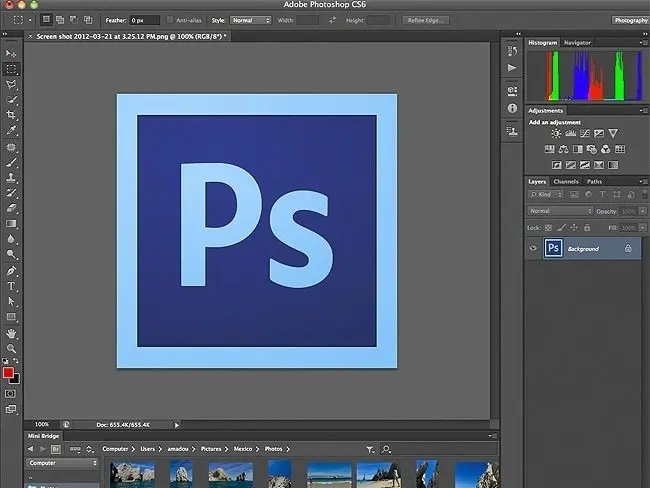Add a Levels adjustment
Image resolution: width=650 pixels, height=488 pixels.
570,134
